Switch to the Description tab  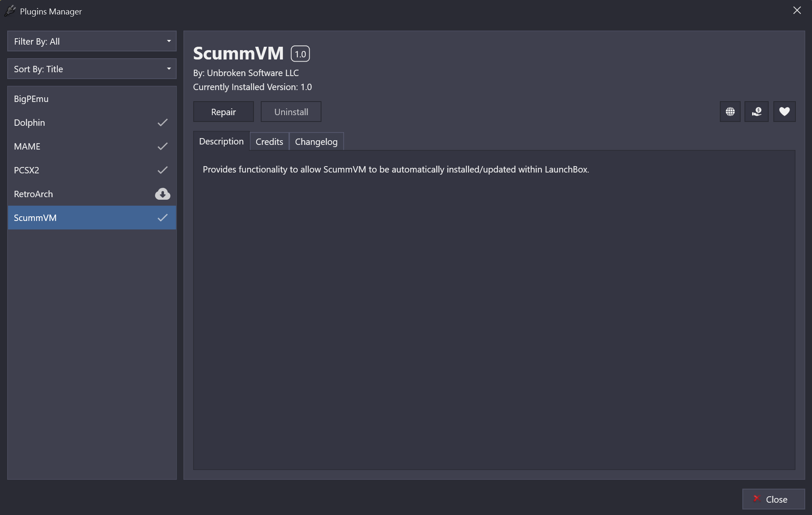click(221, 141)
